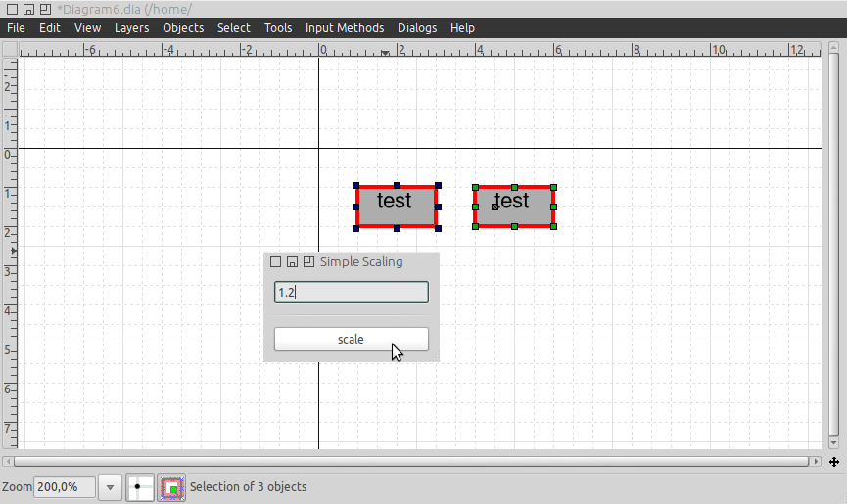Click the Zoom percentage field showing 200,0%
This screenshot has width=847, height=504.
click(65, 487)
